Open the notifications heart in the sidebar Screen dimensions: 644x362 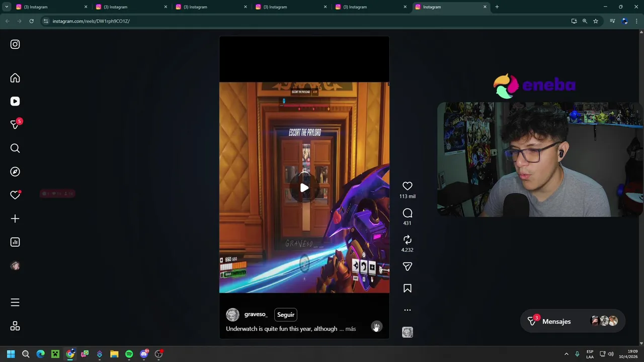[15, 195]
